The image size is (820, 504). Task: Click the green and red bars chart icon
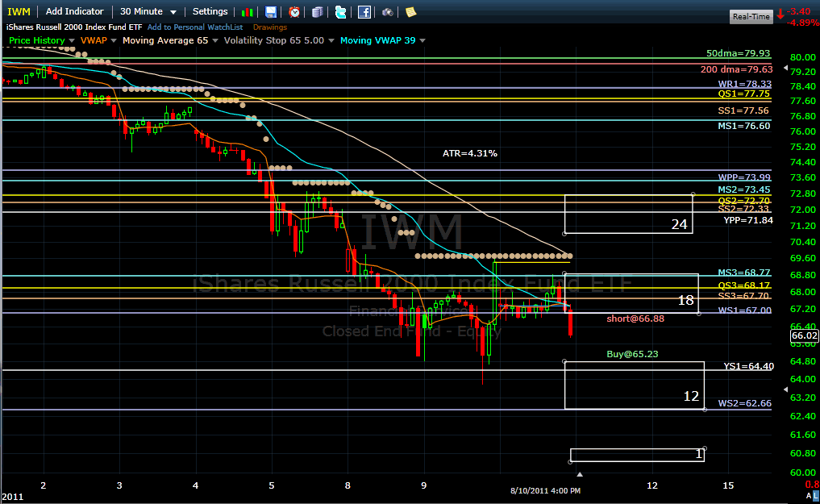tap(248, 12)
